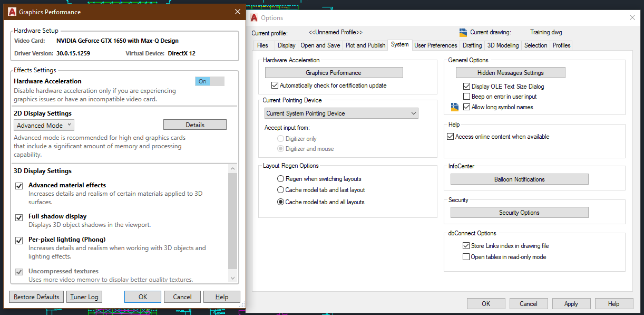The width and height of the screenshot is (644, 315).
Task: Click the AutoCAD logo icon in Options title bar
Action: coord(254,18)
